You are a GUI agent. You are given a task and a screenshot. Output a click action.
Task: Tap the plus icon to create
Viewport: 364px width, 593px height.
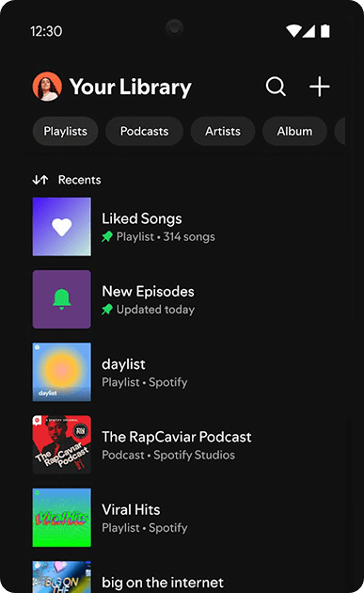tap(320, 87)
